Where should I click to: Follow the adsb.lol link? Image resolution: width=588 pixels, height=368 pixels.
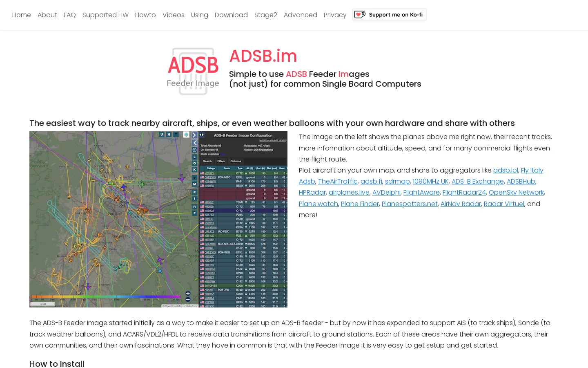pos(506,170)
